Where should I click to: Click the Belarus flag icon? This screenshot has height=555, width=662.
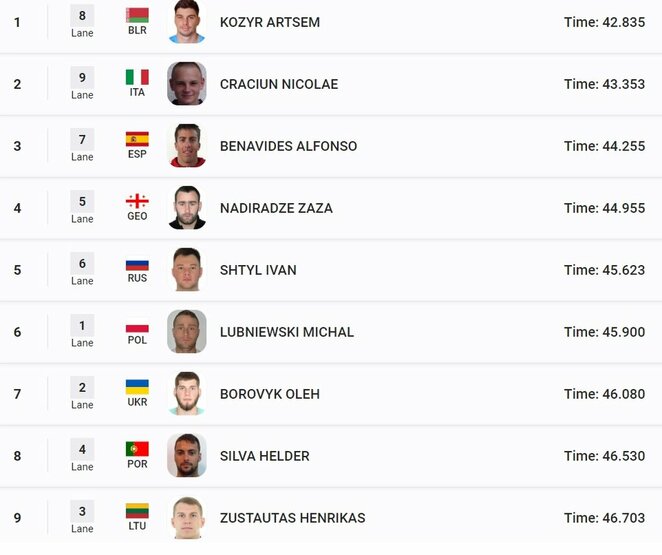click(x=137, y=15)
